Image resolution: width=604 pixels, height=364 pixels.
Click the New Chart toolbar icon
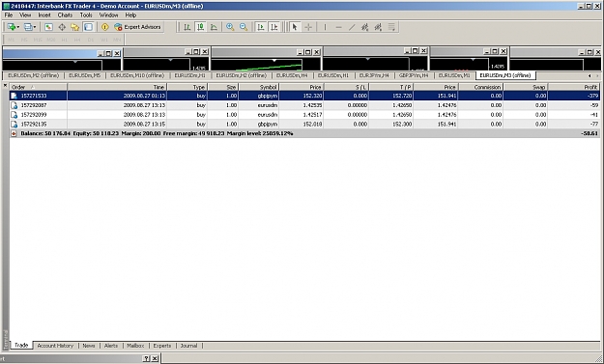12,27
